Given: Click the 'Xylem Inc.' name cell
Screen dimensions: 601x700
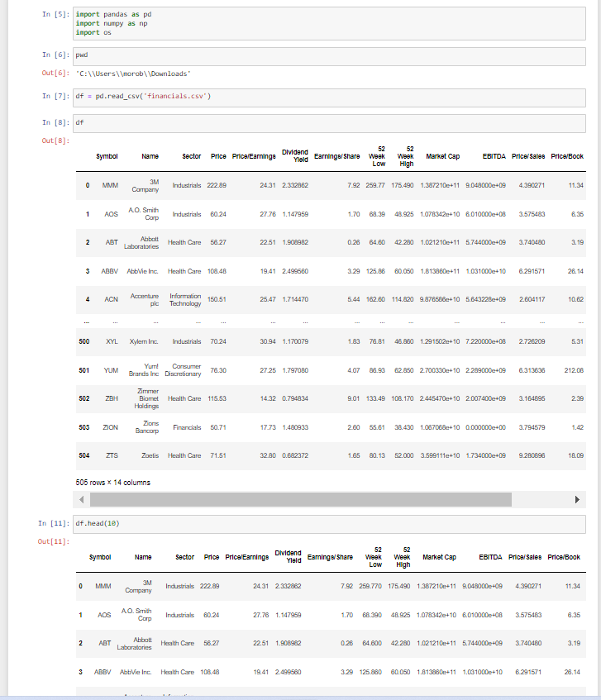Looking at the screenshot, I should tap(144, 341).
